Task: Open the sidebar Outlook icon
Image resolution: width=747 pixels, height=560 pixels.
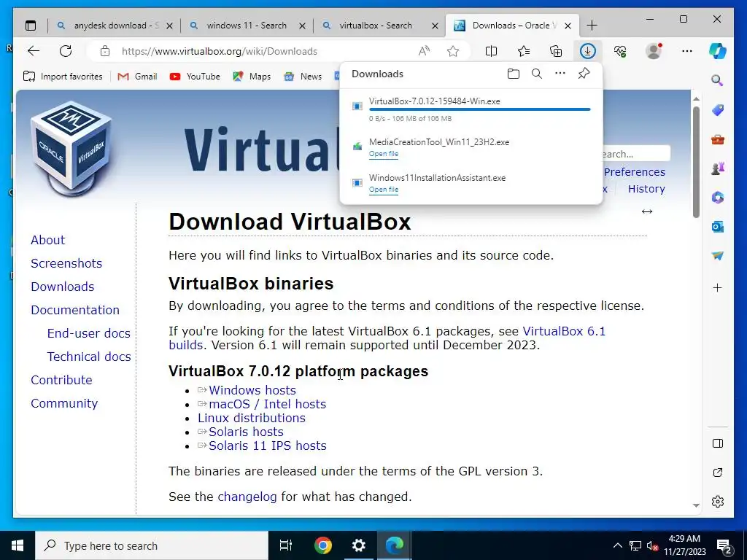Action: pos(718,227)
